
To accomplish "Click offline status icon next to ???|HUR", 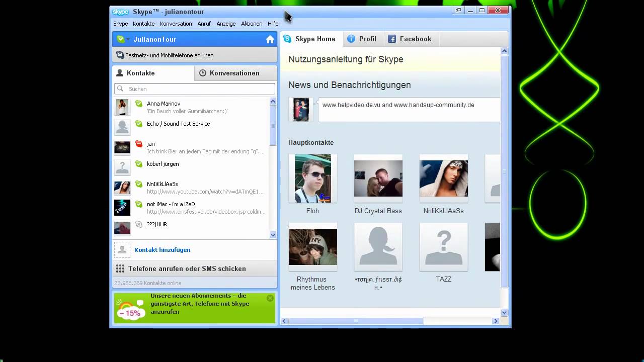I will [x=139, y=224].
